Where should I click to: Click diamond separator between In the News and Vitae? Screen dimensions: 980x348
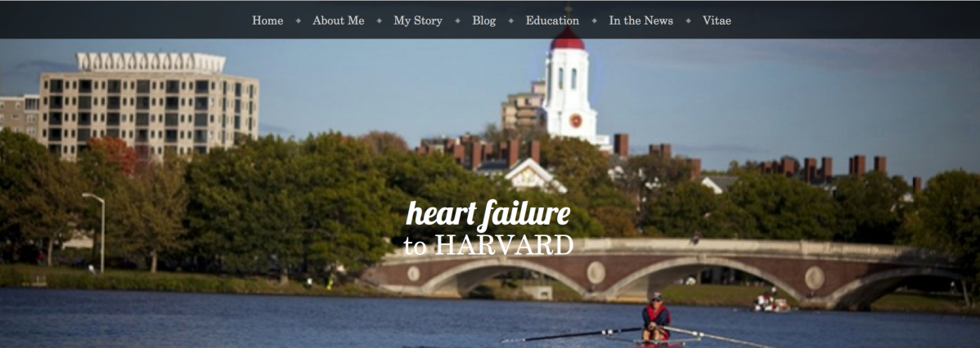pyautogui.click(x=688, y=20)
